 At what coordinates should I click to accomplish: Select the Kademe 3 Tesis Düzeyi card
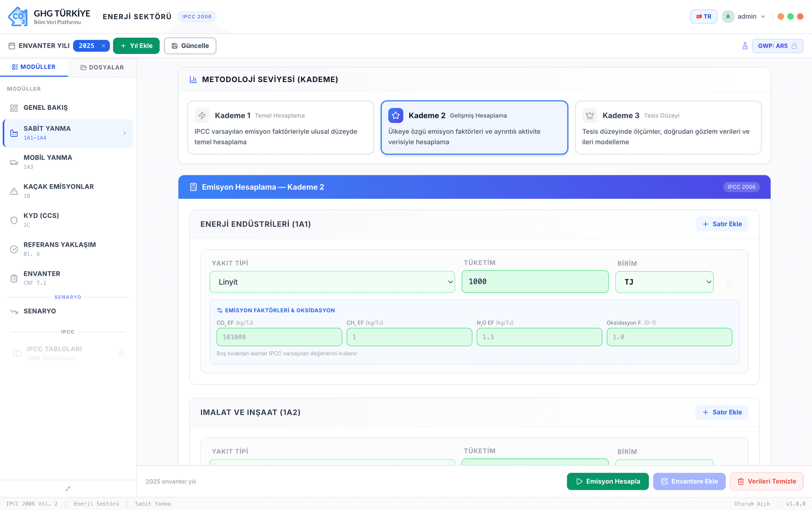tap(668, 127)
